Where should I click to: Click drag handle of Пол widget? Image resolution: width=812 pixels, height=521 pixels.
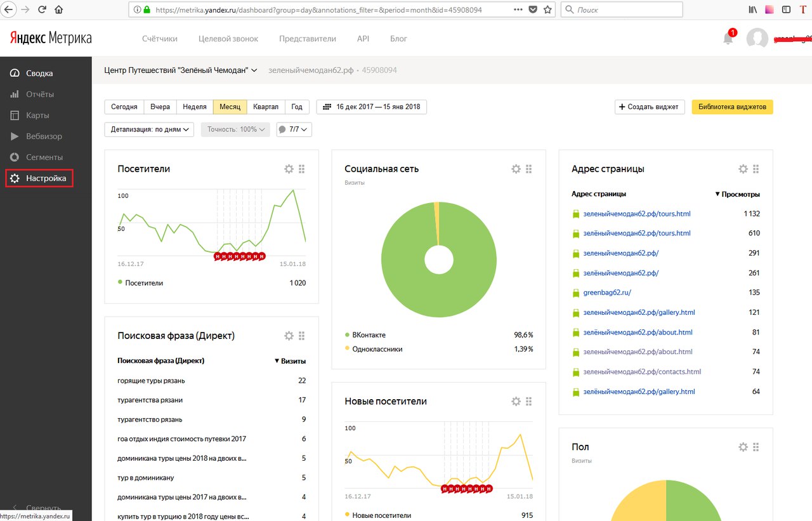(756, 447)
